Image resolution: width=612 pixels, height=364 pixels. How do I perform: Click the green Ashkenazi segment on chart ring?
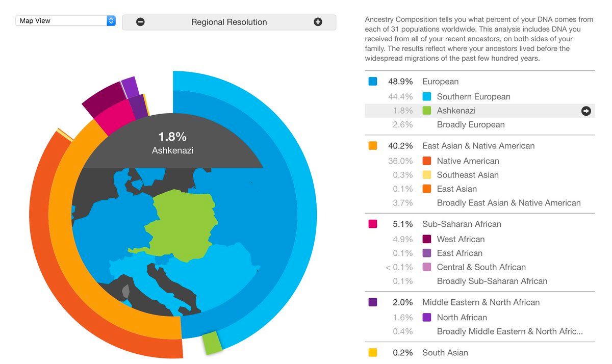tap(212, 343)
